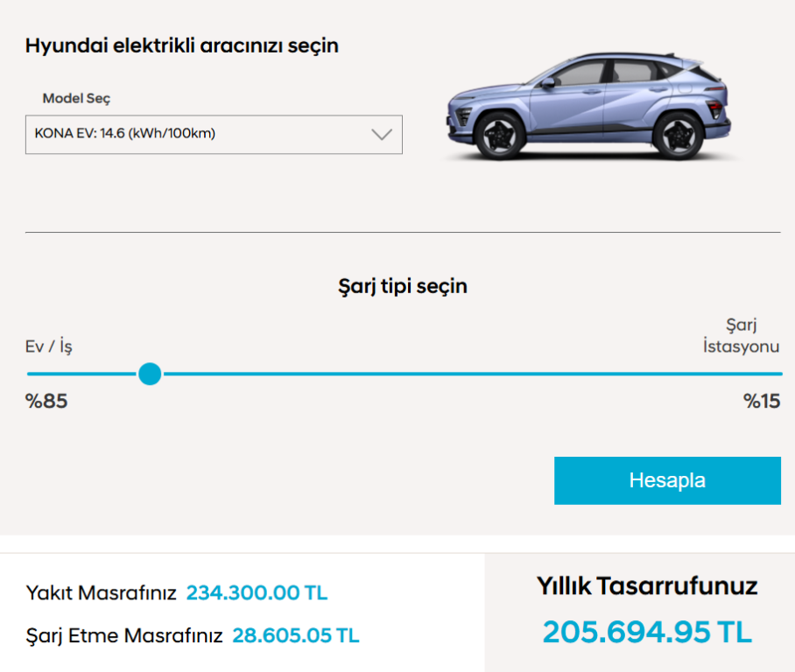Click the Yakıt Masrafınız amount 234.300.00 TL

tap(257, 592)
